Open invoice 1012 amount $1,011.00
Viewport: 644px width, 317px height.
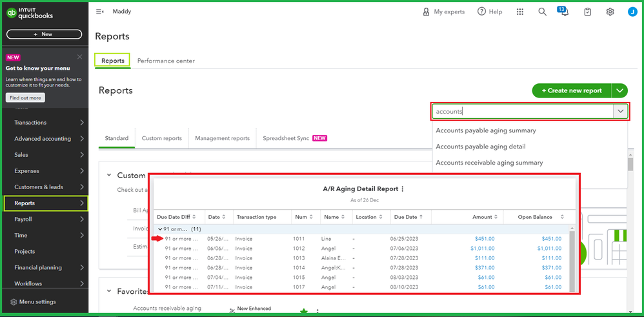click(483, 249)
